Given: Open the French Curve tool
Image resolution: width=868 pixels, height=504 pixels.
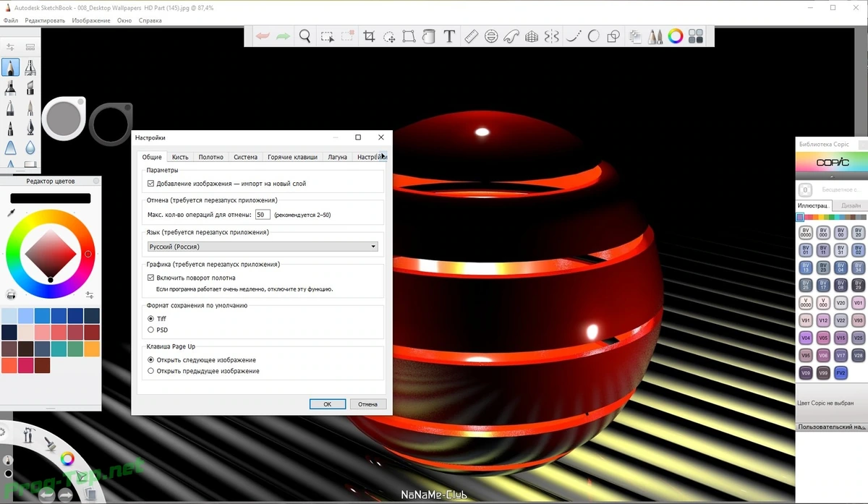Looking at the screenshot, I should tap(511, 36).
